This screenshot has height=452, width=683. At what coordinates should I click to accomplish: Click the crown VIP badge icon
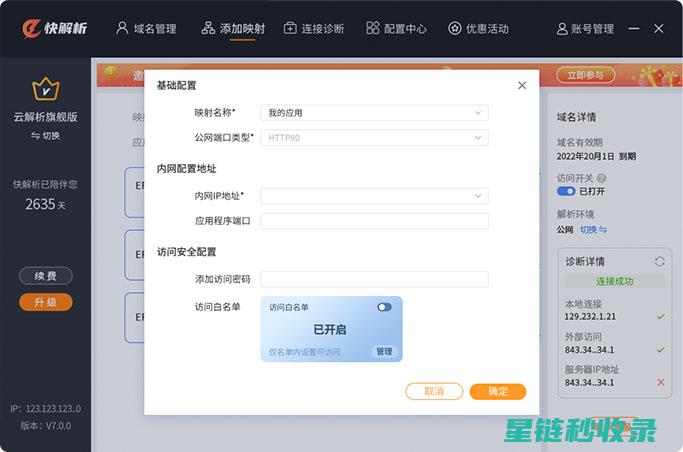46,89
